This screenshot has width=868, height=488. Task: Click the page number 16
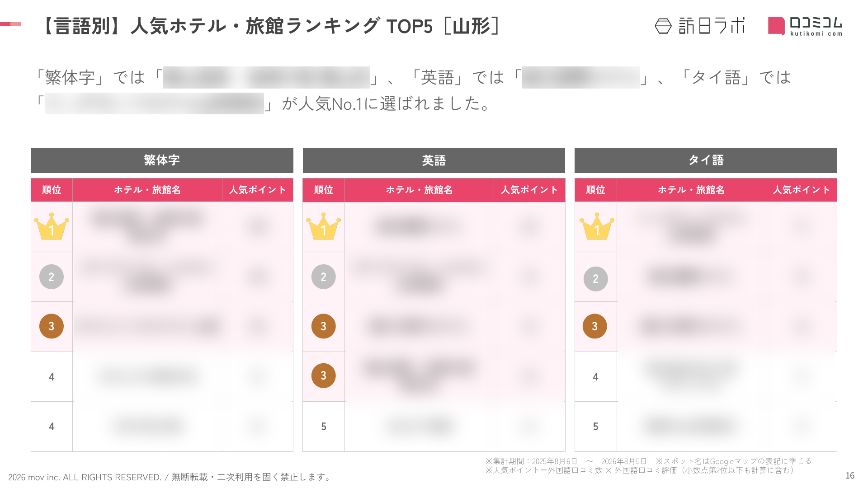[850, 476]
